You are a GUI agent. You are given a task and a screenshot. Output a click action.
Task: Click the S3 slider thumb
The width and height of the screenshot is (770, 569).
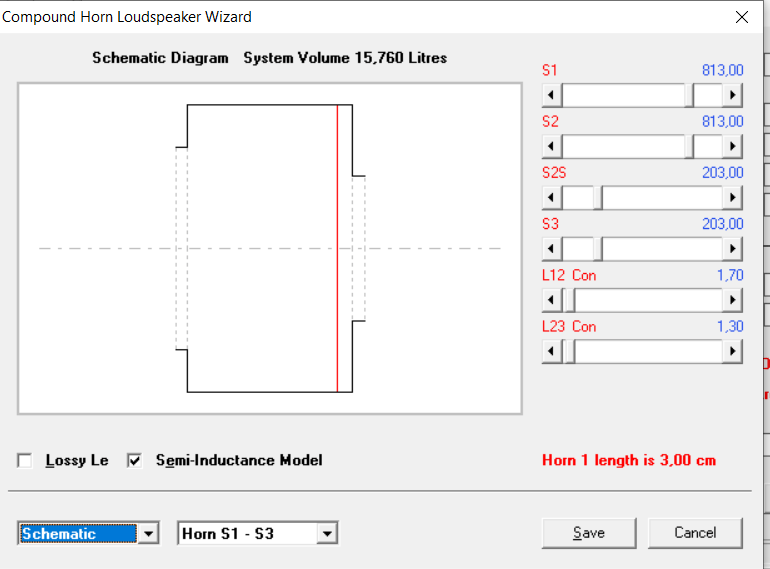(x=598, y=248)
